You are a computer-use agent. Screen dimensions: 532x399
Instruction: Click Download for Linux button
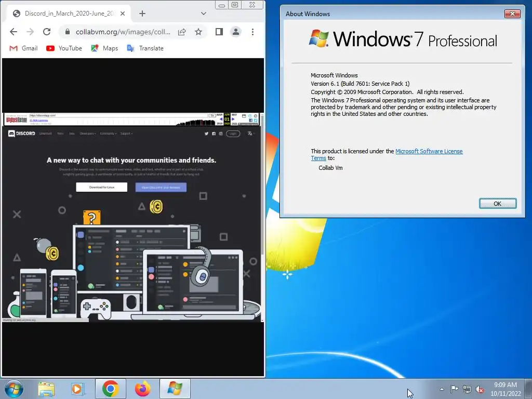(x=102, y=187)
